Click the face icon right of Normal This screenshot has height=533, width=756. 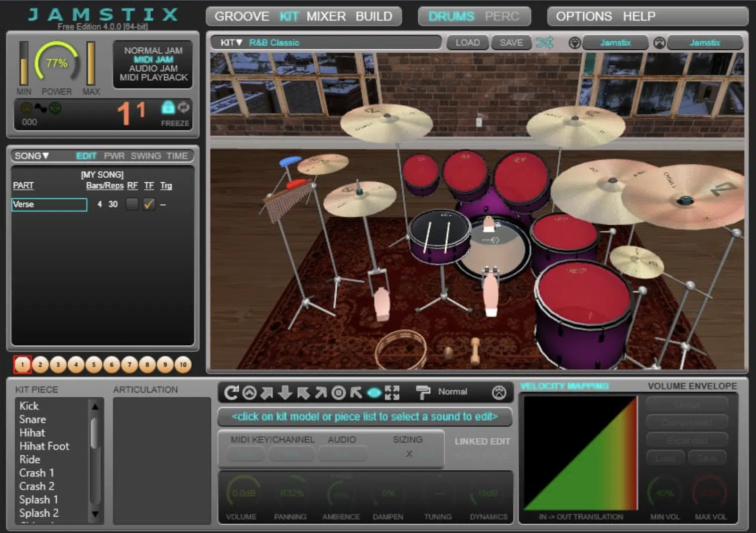499,393
